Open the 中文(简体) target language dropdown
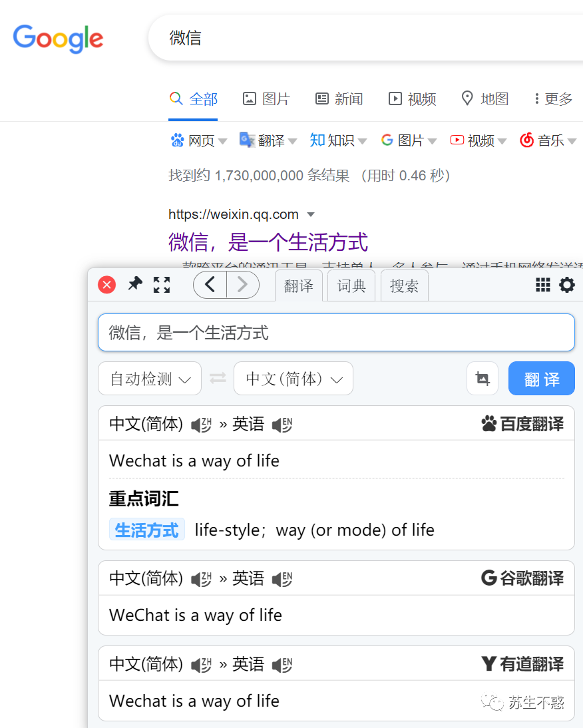This screenshot has height=728, width=583. click(293, 379)
